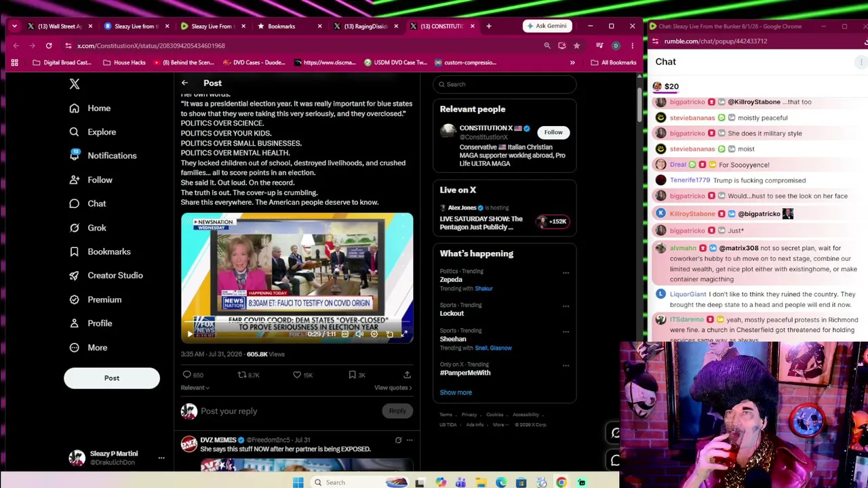Open House Hacks bookmark folder
The height and width of the screenshot is (488, 868).
coord(124,62)
